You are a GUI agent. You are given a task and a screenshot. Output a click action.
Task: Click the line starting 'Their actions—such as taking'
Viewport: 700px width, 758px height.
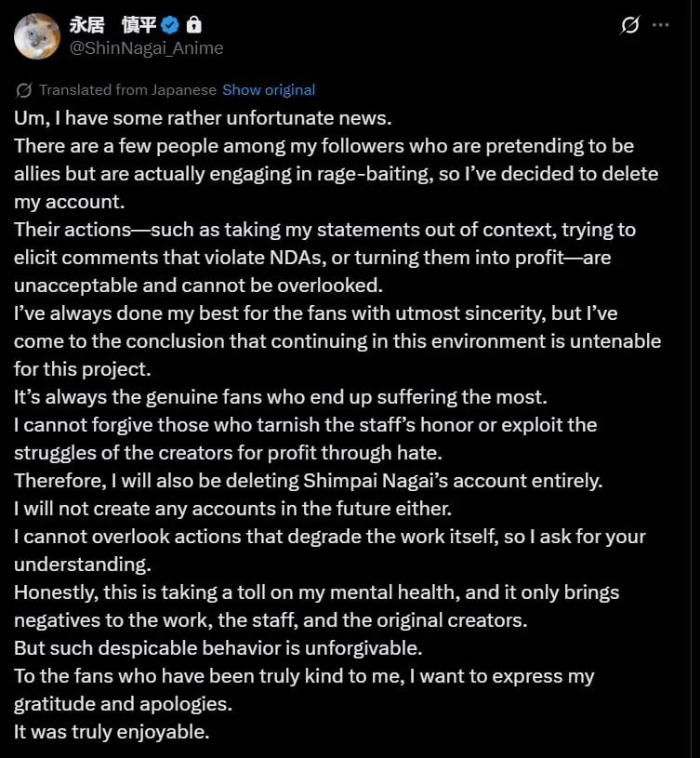[x=324, y=230]
